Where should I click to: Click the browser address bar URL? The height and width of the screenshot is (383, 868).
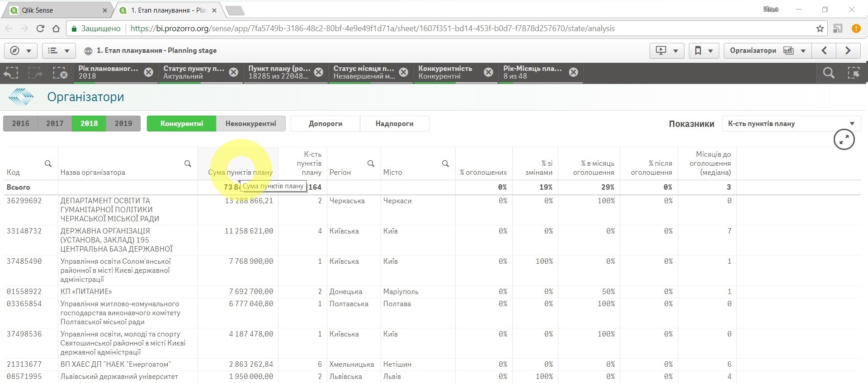372,28
